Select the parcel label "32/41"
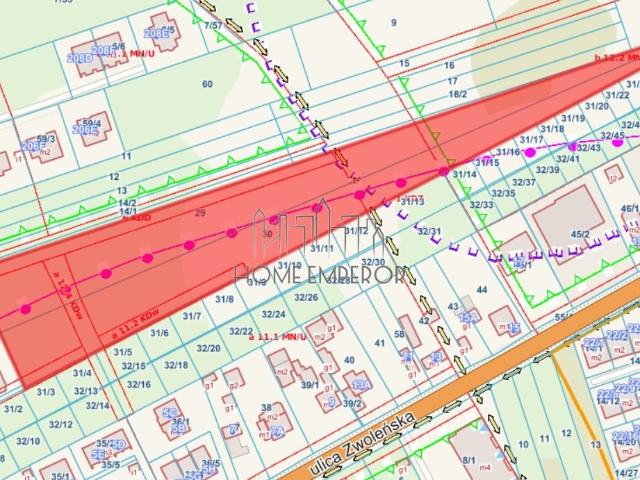This screenshot has width=640, height=480. point(568,159)
